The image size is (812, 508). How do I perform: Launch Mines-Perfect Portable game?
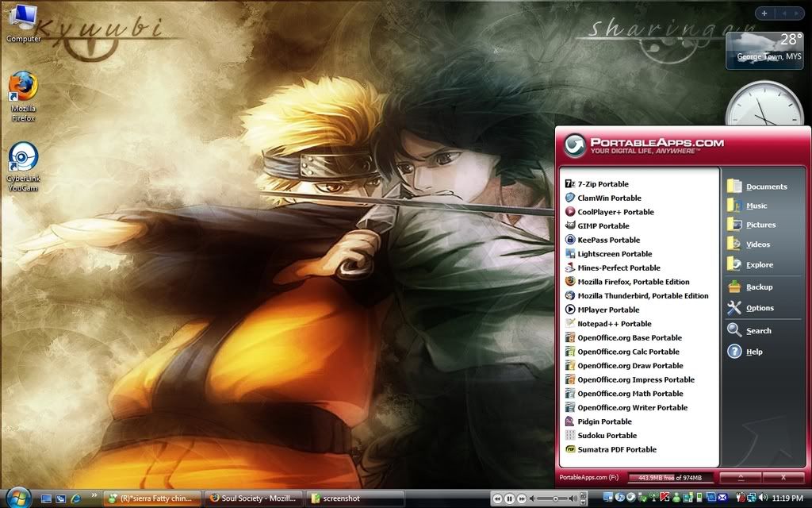click(612, 268)
